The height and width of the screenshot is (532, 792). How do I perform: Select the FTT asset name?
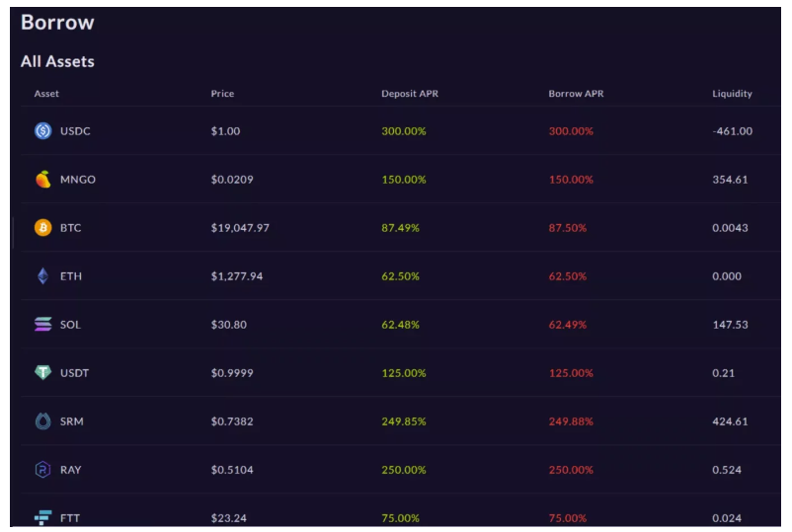click(70, 518)
